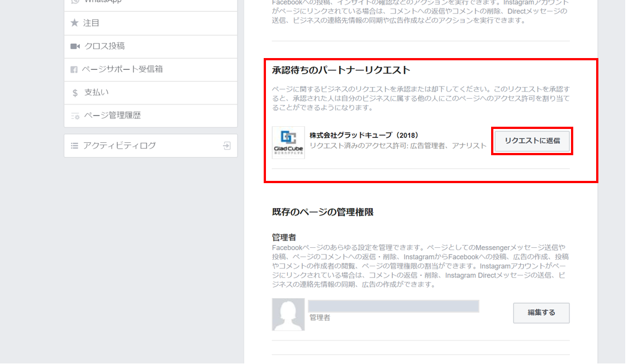Click the Glad Cube company logo thumbnail

[288, 142]
